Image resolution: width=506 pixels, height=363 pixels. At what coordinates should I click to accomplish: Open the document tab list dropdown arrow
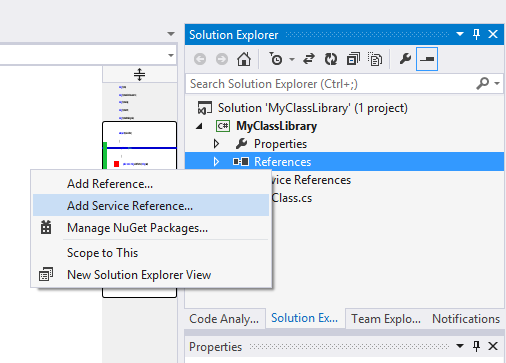(x=171, y=34)
